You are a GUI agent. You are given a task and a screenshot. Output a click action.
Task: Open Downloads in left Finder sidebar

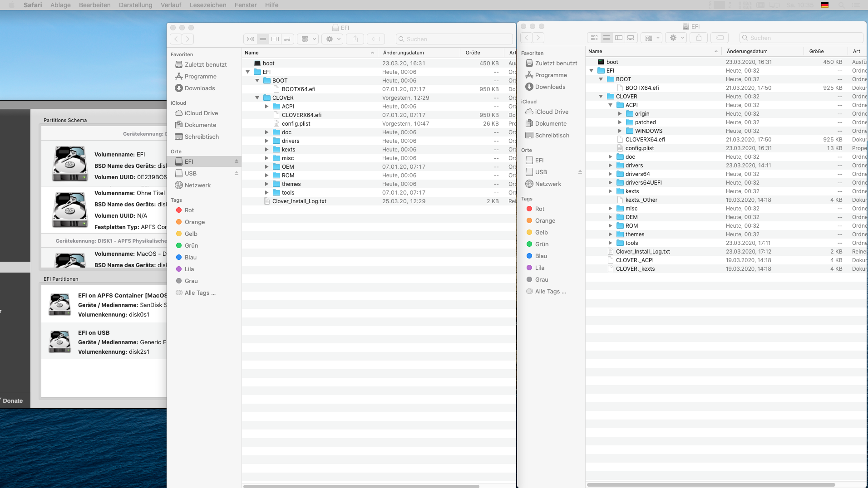coord(200,88)
